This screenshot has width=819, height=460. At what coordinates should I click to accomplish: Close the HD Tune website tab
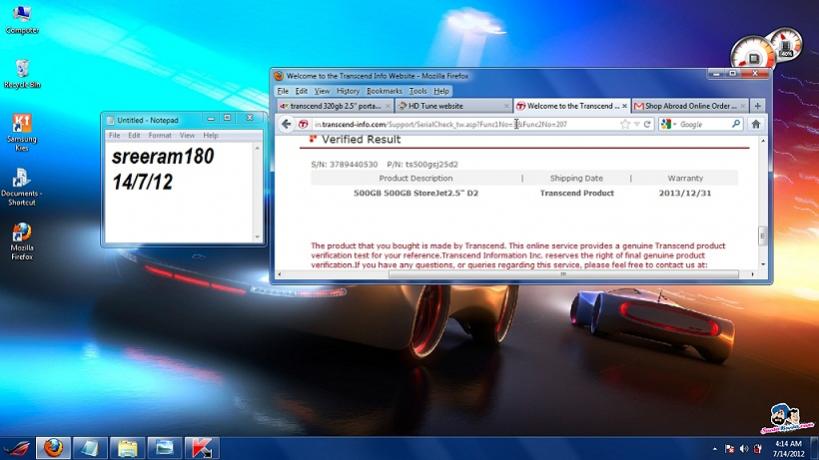coord(506,106)
